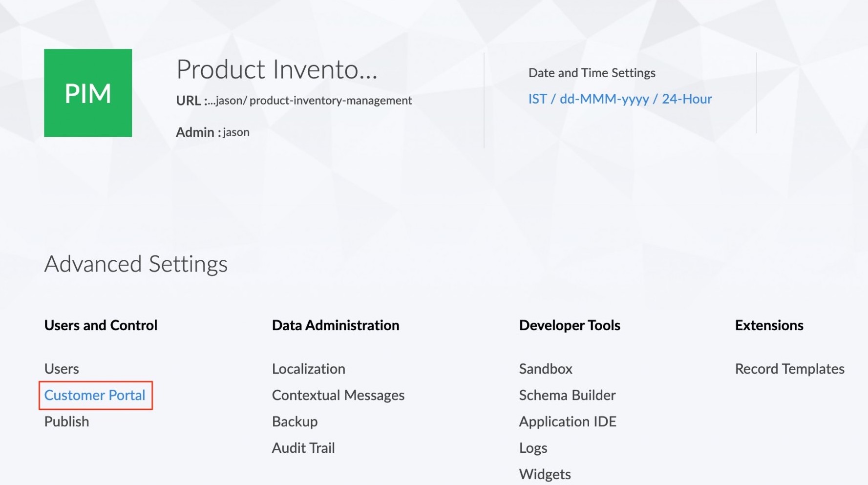This screenshot has height=485, width=868.
Task: Open the Audit Trail page
Action: coord(303,448)
